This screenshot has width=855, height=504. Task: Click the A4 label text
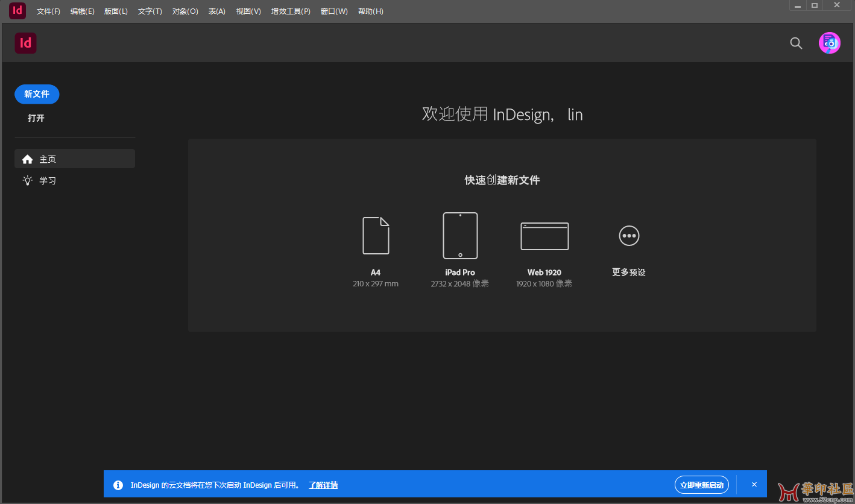coord(376,272)
